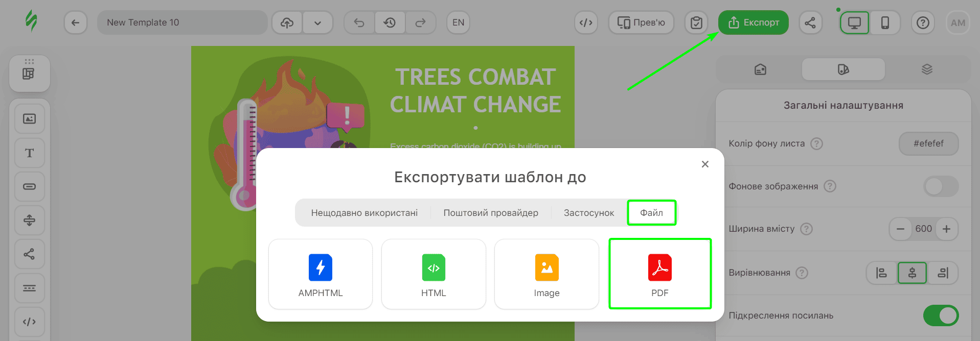
Task: Export template as HTML
Action: (x=434, y=274)
